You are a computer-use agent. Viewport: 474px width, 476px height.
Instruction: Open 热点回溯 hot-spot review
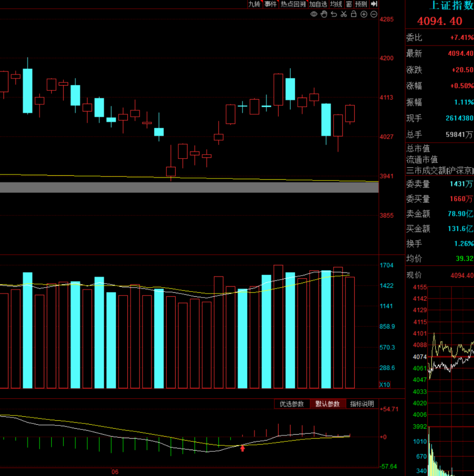[x=293, y=4]
